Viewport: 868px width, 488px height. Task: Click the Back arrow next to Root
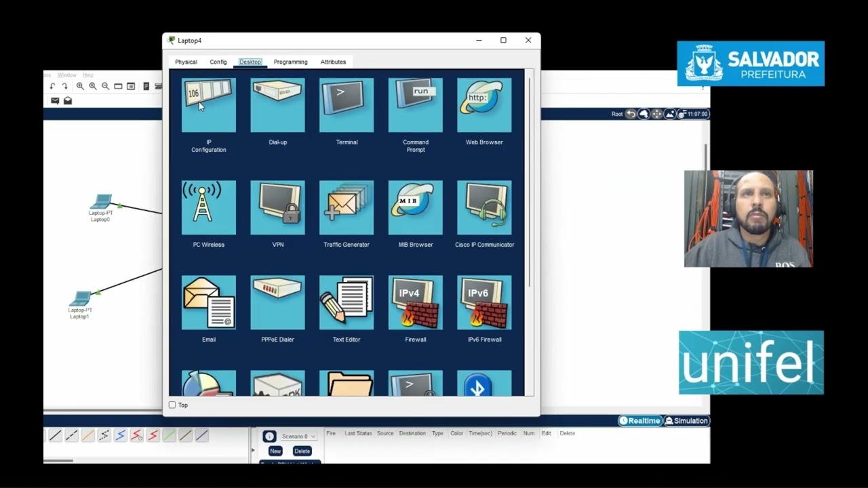[x=631, y=114]
